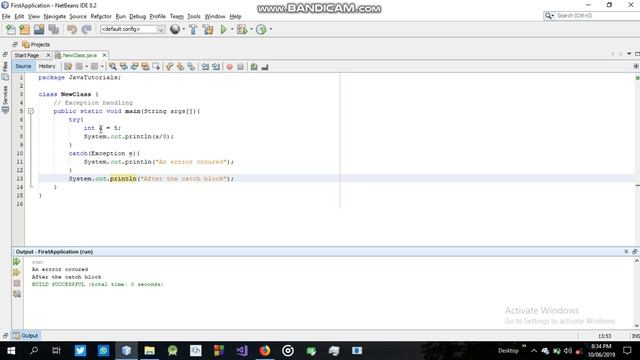Click the globe browser icon in toolbar
This screenshot has height=360, width=640.
pyautogui.click(x=175, y=29)
